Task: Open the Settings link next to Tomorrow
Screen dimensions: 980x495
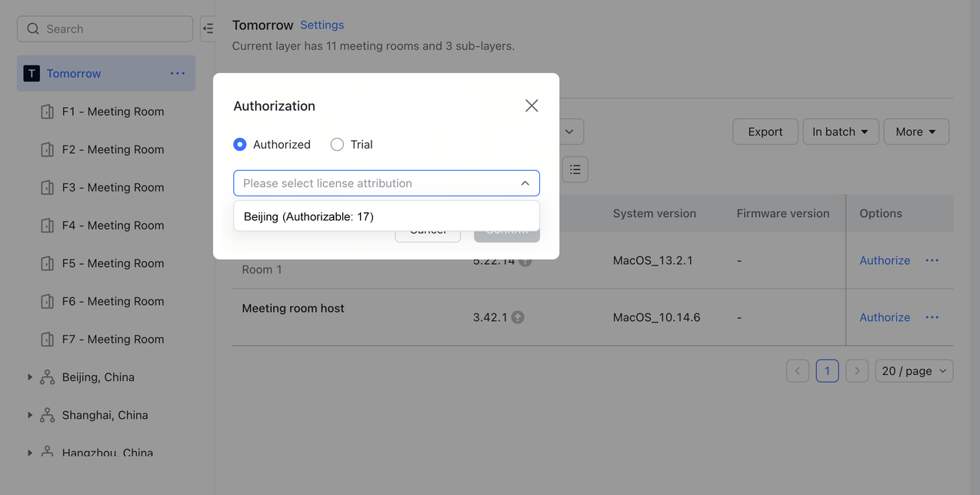Action: [322, 25]
